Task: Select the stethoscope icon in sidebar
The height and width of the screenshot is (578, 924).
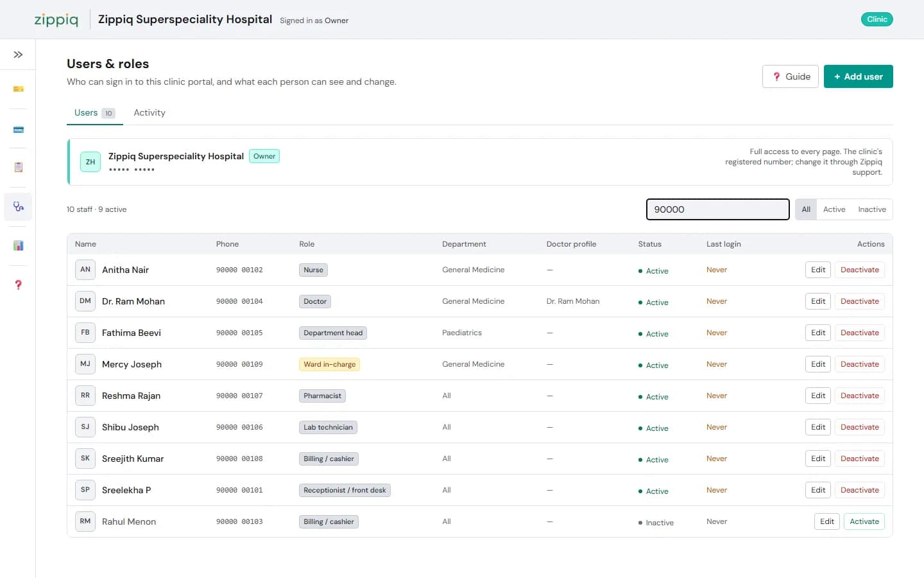Action: pos(18,207)
